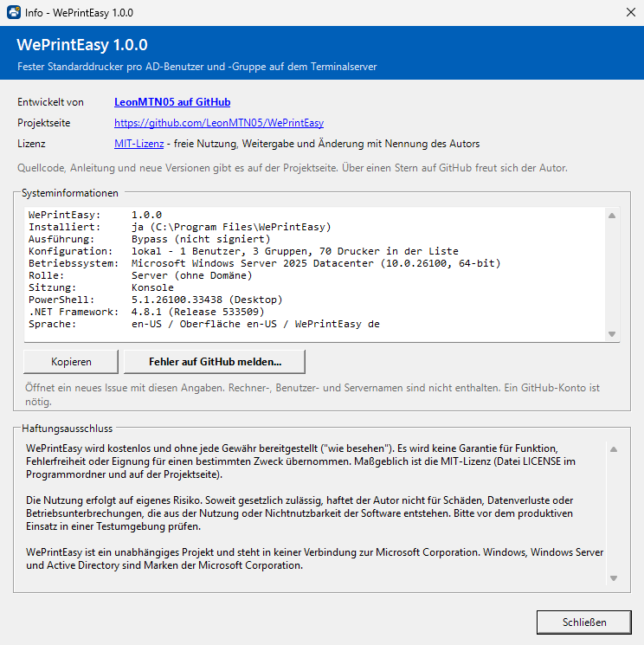644x645 pixels.
Task: Click down arrow of Haftungsausschluss scrollbar
Action: click(614, 578)
